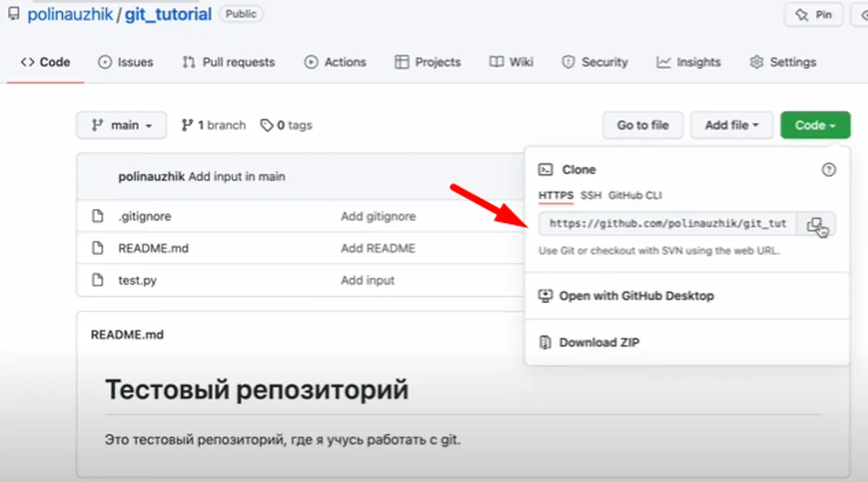This screenshot has height=482, width=868.
Task: Click the clone URL input field
Action: pos(665,224)
